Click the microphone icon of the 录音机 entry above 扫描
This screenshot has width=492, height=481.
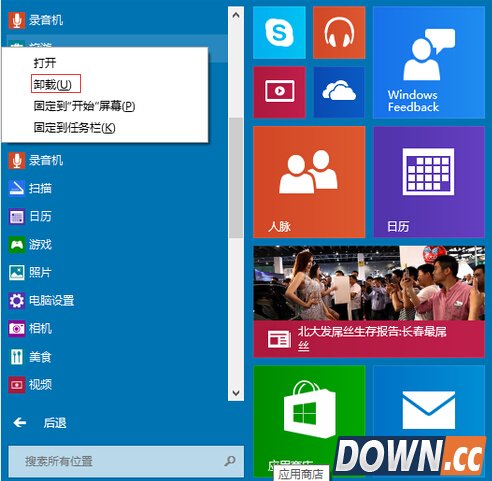17,161
